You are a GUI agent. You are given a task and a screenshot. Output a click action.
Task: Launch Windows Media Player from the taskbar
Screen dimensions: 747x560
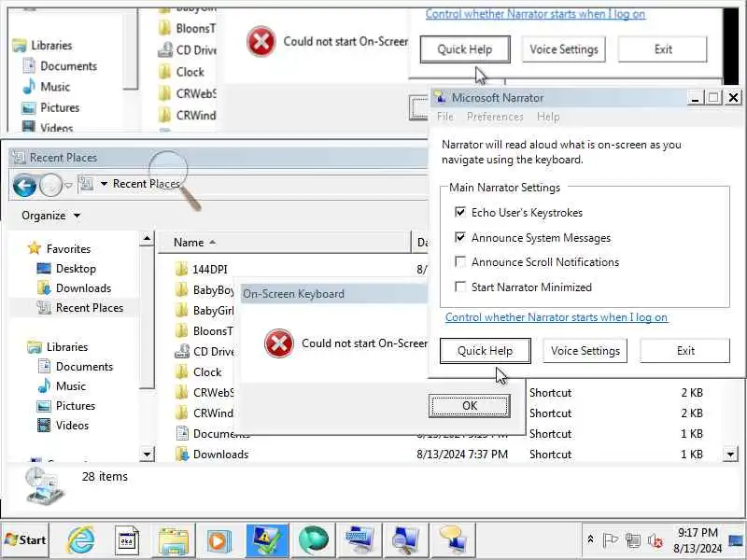[219, 540]
